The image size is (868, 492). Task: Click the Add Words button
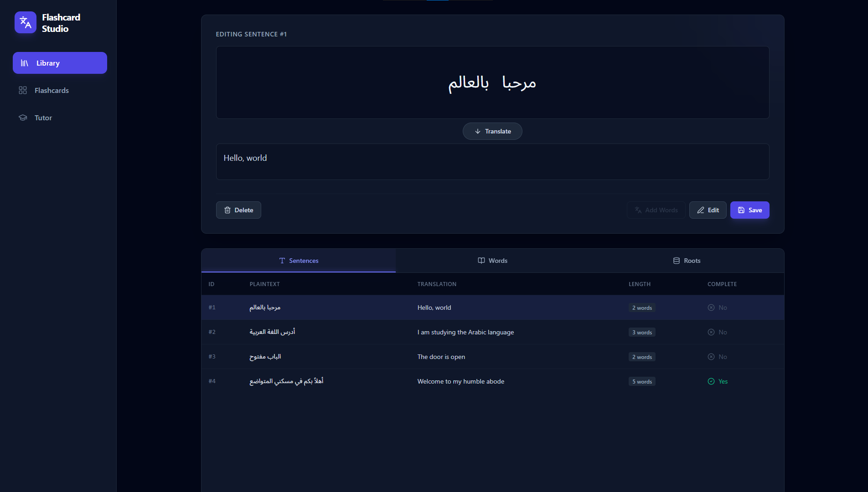656,210
